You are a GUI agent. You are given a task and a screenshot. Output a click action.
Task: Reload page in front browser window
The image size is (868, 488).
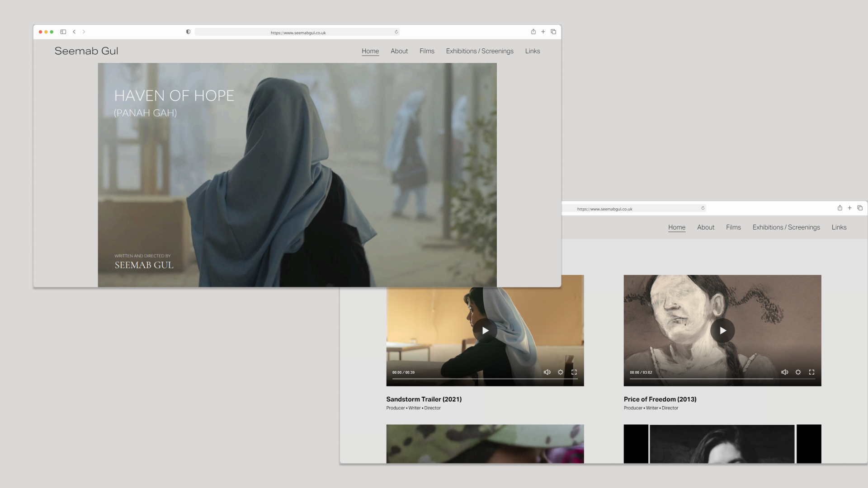396,32
